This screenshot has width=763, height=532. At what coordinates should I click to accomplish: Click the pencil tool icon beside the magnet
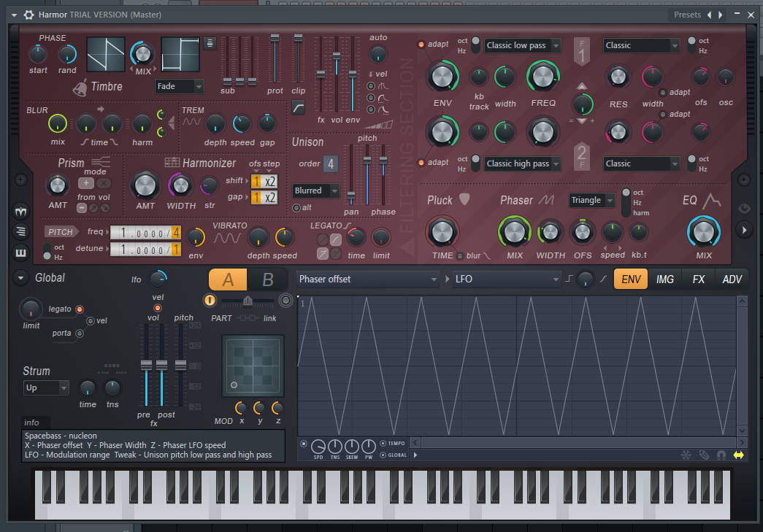pyautogui.click(x=704, y=455)
